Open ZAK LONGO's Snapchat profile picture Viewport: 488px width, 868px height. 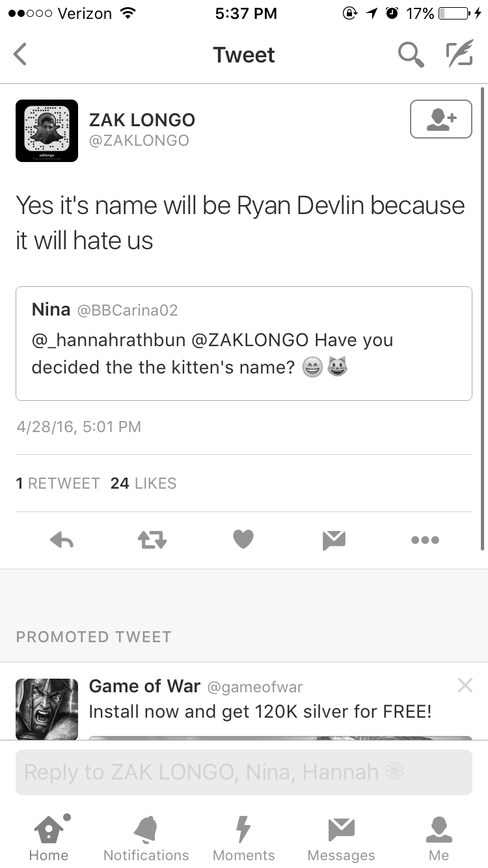pos(47,131)
